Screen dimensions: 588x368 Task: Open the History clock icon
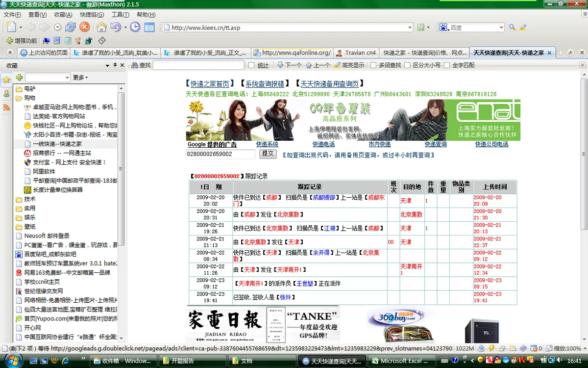(135, 27)
